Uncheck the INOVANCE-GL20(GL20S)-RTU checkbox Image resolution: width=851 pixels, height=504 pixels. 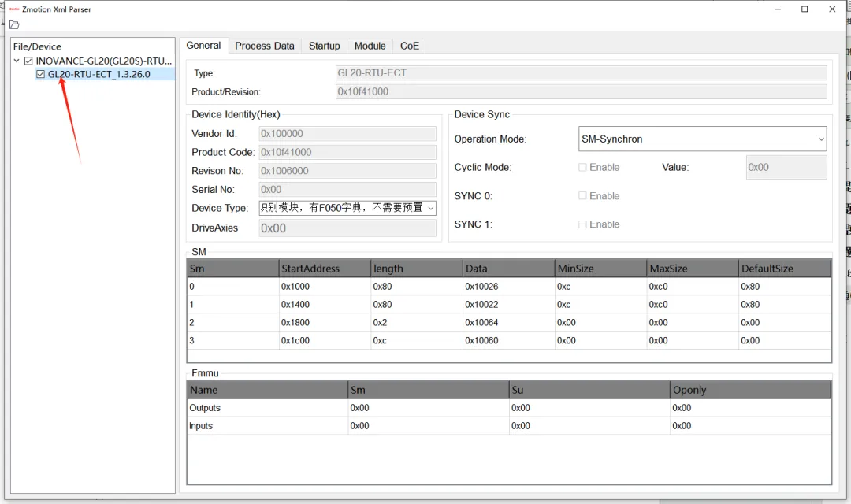click(x=29, y=61)
